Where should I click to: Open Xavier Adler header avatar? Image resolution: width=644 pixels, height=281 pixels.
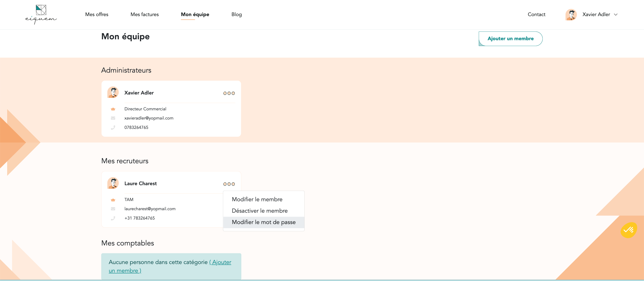coord(571,15)
